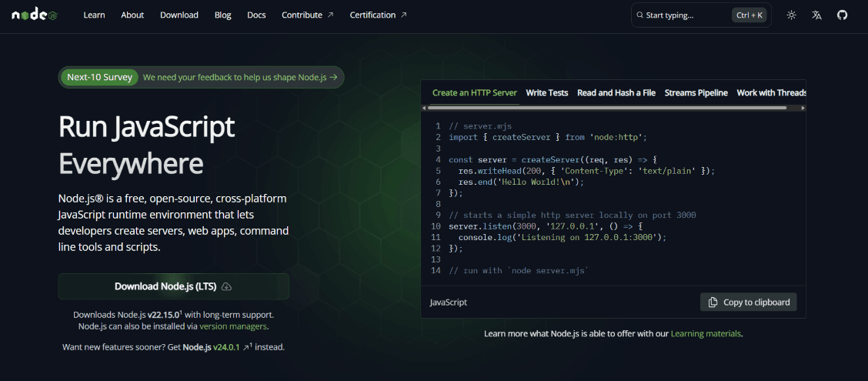The image size is (868, 381).
Task: Focus the Start typing search field
Action: [701, 15]
